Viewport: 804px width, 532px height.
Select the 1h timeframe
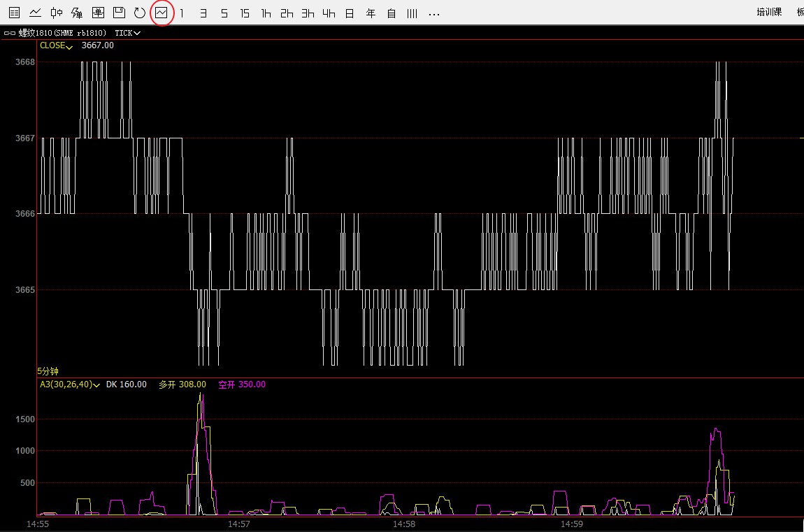(266, 13)
